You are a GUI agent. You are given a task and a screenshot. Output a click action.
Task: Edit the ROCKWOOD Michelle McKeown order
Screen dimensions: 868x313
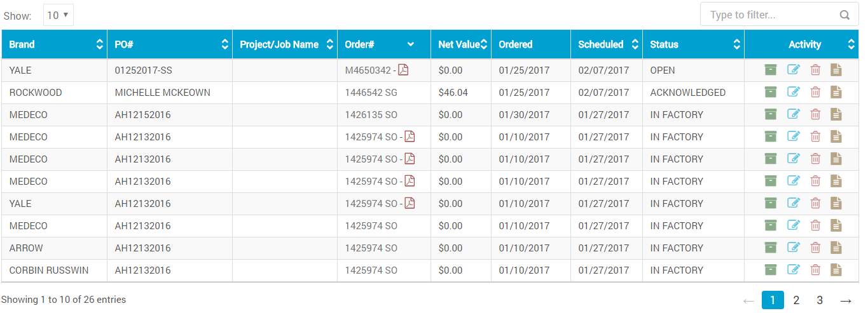click(793, 92)
